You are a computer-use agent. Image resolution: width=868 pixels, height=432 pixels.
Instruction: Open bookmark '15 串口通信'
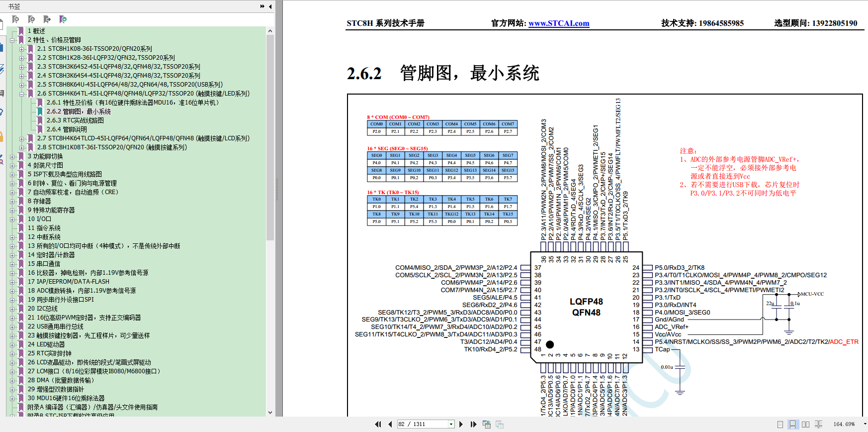(44, 264)
